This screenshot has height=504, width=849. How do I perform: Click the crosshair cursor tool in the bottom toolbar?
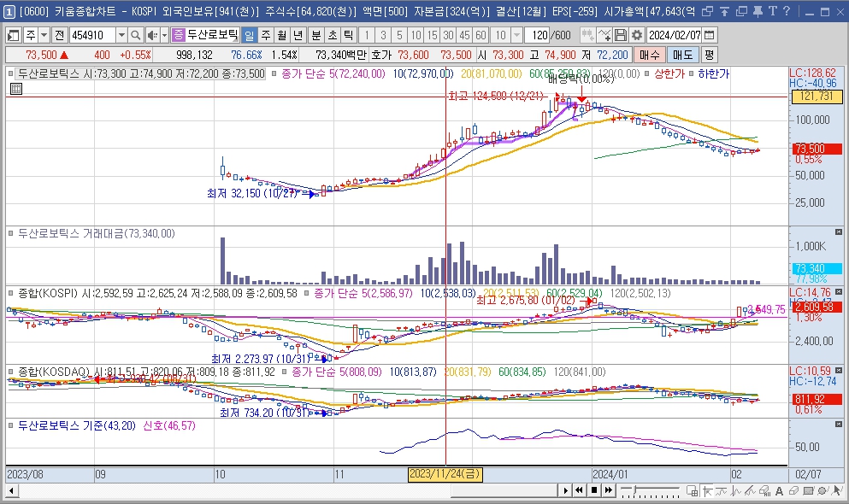706,491
